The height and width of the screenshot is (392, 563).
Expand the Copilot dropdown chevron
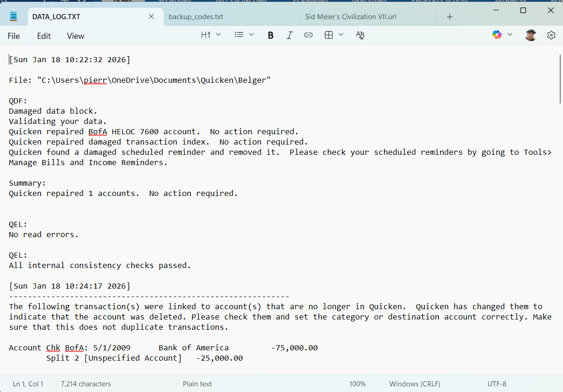[510, 35]
